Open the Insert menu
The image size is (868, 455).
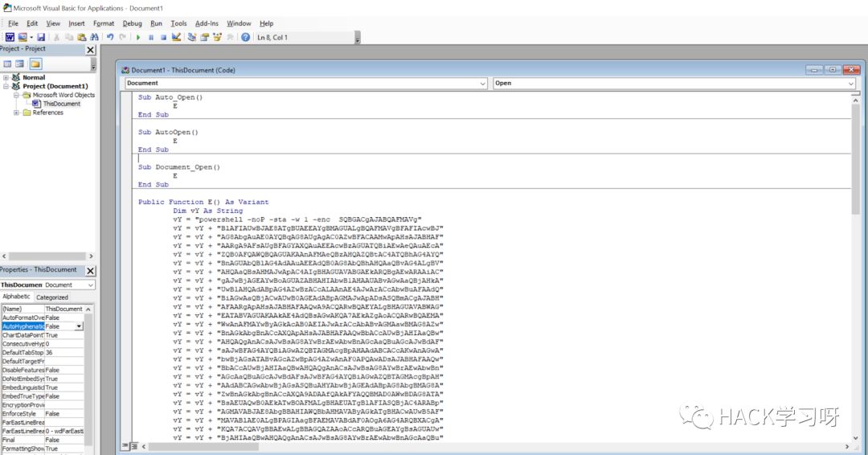tap(76, 23)
